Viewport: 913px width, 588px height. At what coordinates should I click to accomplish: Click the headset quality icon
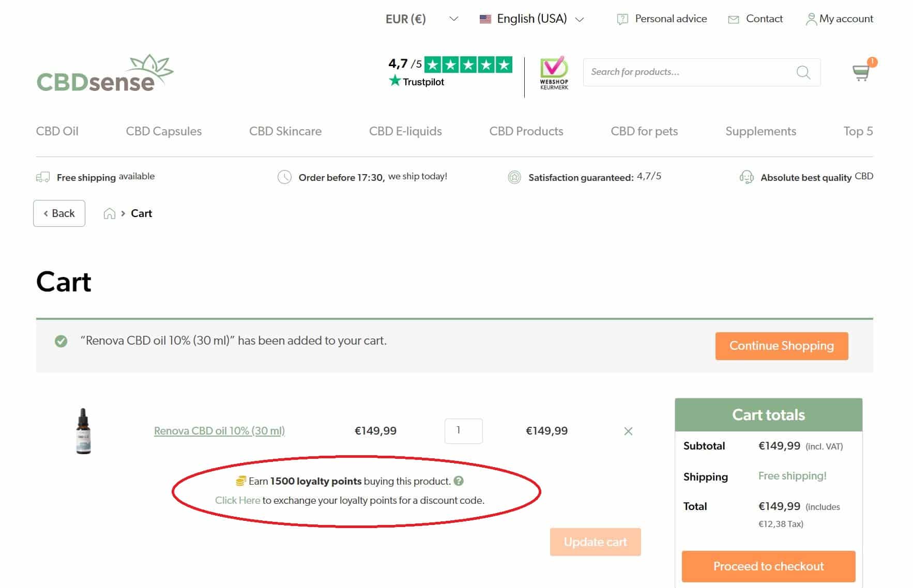747,177
